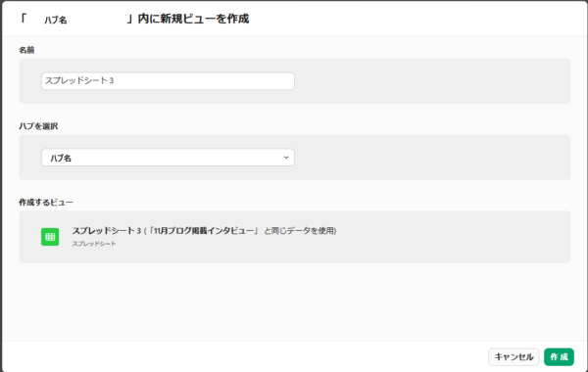Open the ハブ名 hub dropdown
588x372 pixels.
pyautogui.click(x=168, y=158)
